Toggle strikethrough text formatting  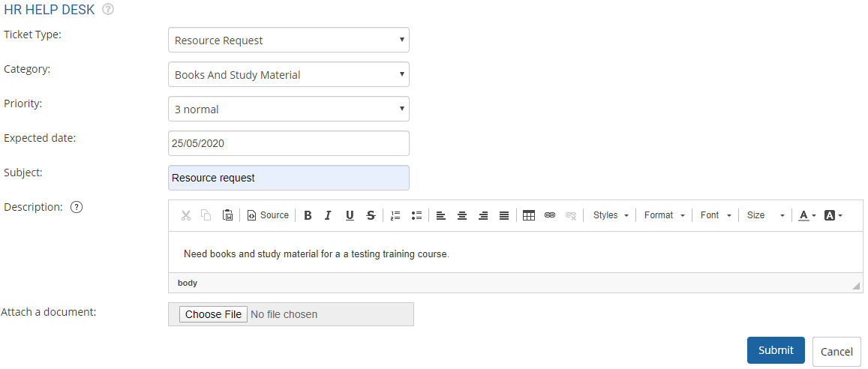[x=371, y=215]
